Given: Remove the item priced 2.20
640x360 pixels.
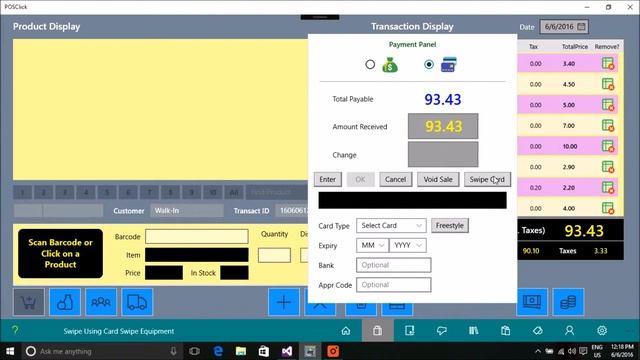Looking at the screenshot, I should [608, 188].
